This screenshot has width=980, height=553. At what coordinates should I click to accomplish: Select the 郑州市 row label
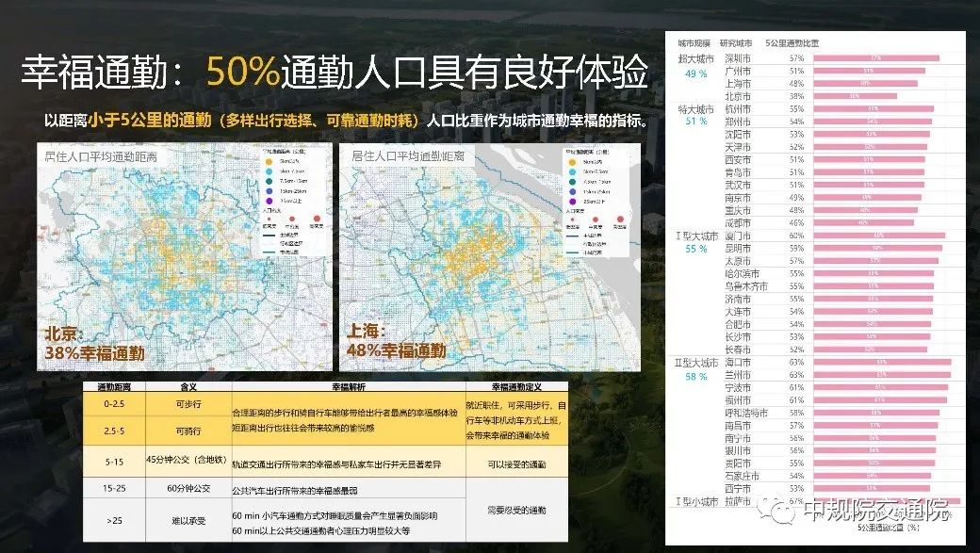(738, 122)
